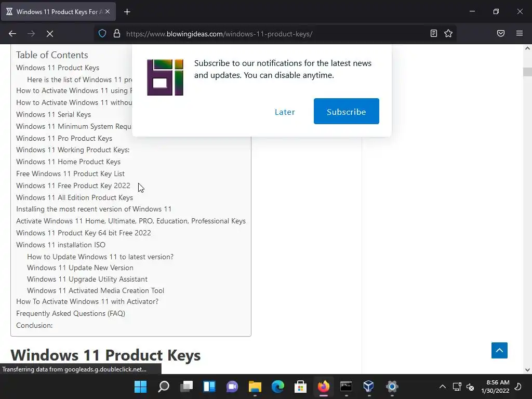The image size is (532, 399).
Task: Jump to Windows 11 Pro Product Keys
Action: point(64,138)
